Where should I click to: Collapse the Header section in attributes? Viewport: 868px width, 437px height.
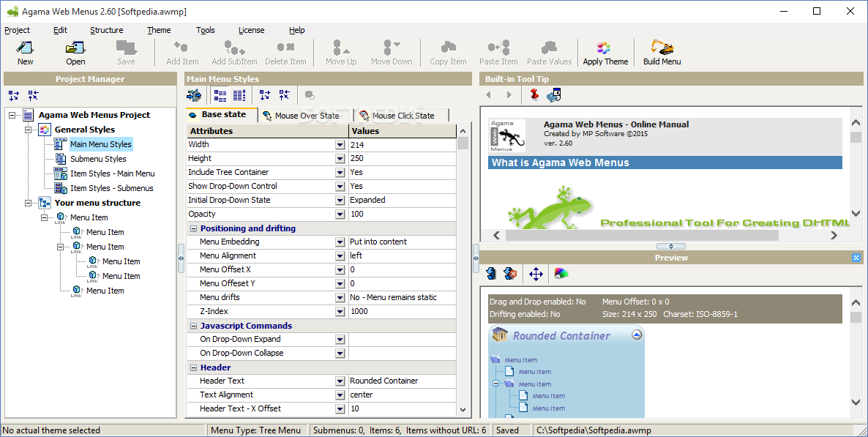tap(194, 367)
